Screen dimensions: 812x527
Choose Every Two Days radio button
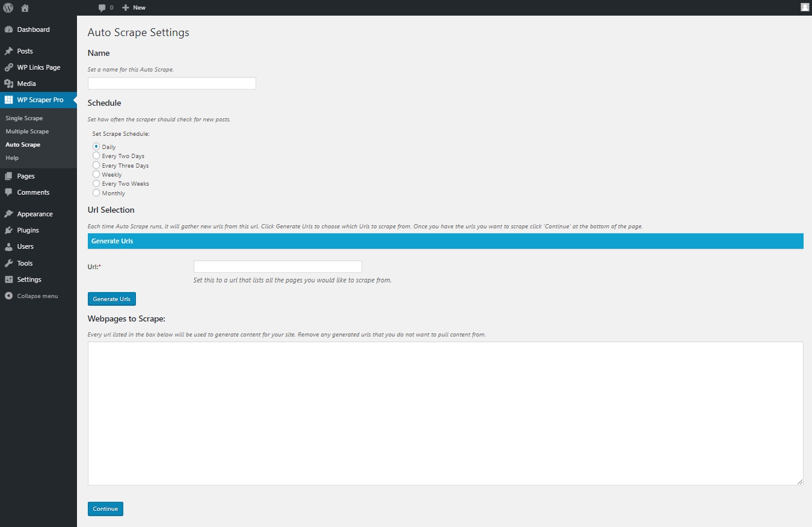coord(96,156)
